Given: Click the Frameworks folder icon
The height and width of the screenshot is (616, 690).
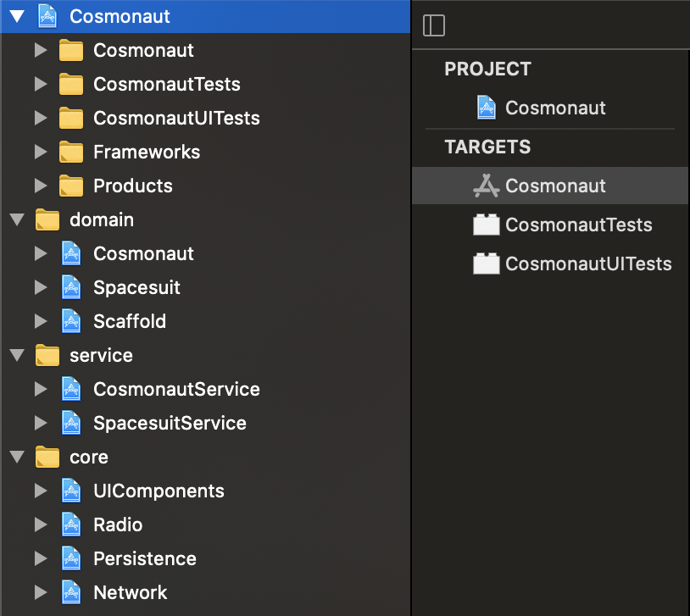Looking at the screenshot, I should pos(71,152).
